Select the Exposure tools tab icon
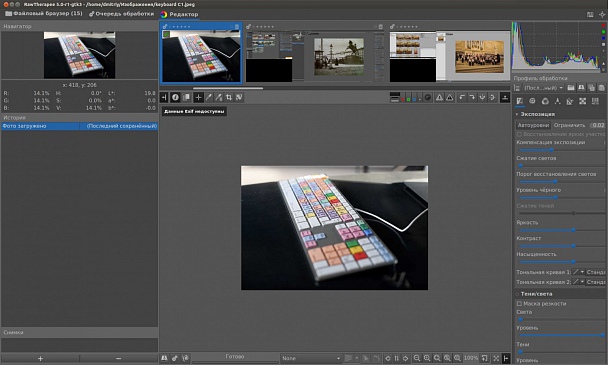Screen dimensions: 608x365 (x=520, y=101)
